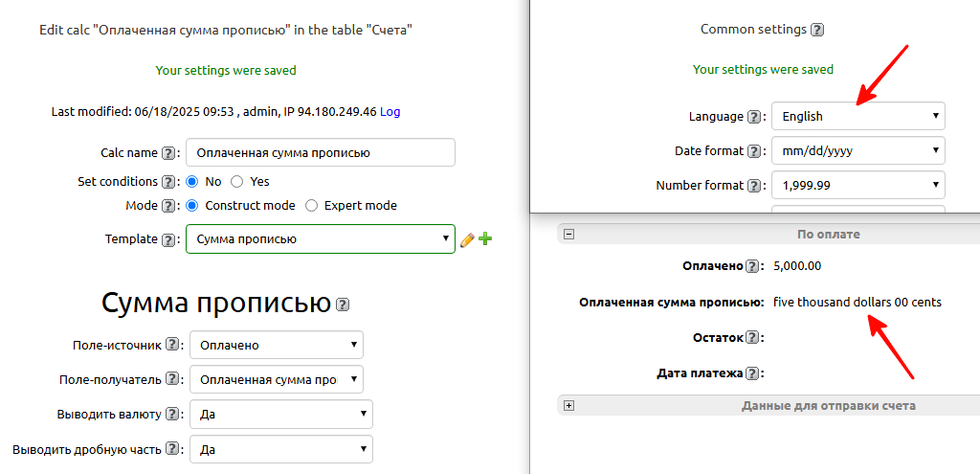The height and width of the screenshot is (474, 980).
Task: Click the green plus add template icon
Action: pyautogui.click(x=484, y=239)
